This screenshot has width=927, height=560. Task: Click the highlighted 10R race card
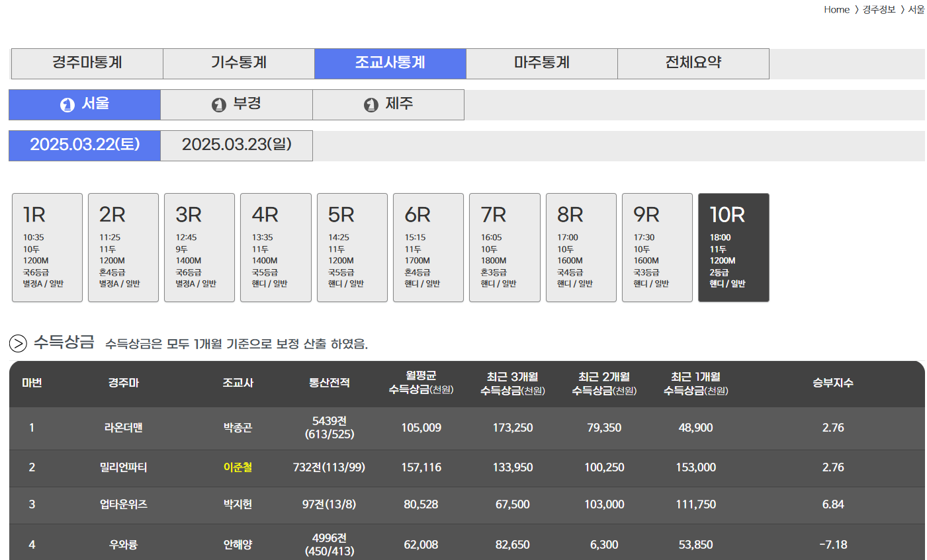tap(733, 247)
